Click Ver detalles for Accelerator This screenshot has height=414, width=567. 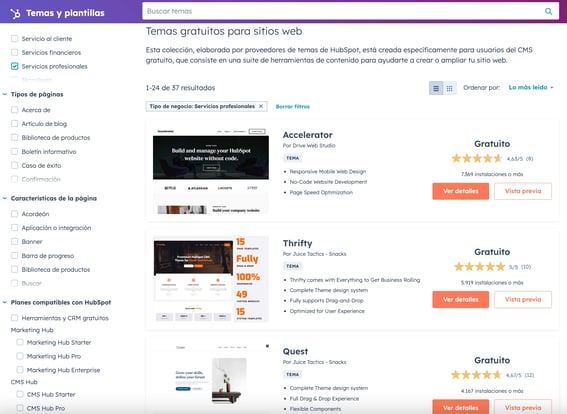460,191
